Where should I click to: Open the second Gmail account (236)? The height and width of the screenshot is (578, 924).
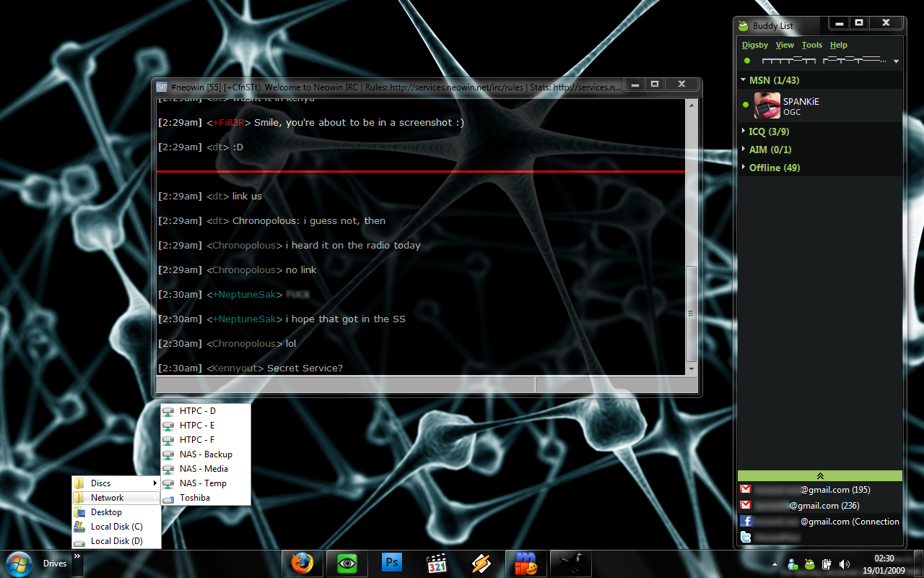pyautogui.click(x=819, y=505)
